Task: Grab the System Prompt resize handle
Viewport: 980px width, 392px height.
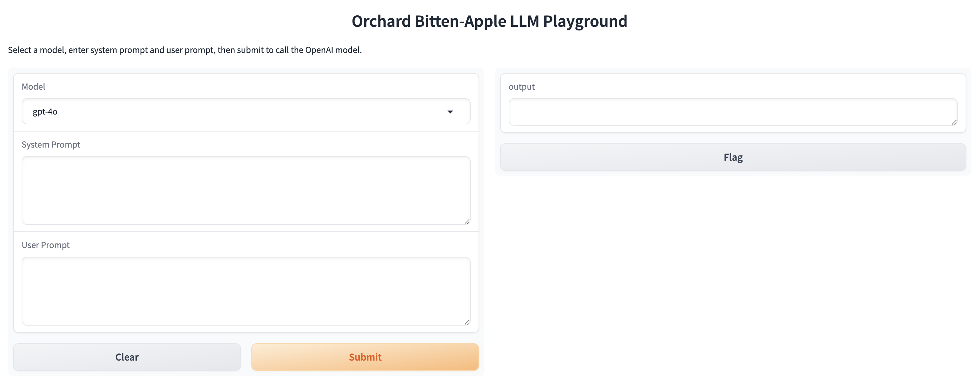Action: pos(467,221)
